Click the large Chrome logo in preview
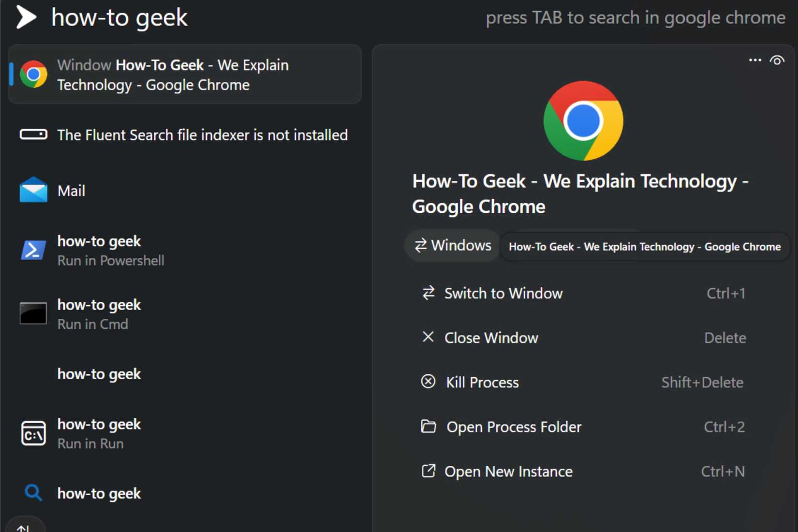Image resolution: width=798 pixels, height=532 pixels. (x=583, y=121)
